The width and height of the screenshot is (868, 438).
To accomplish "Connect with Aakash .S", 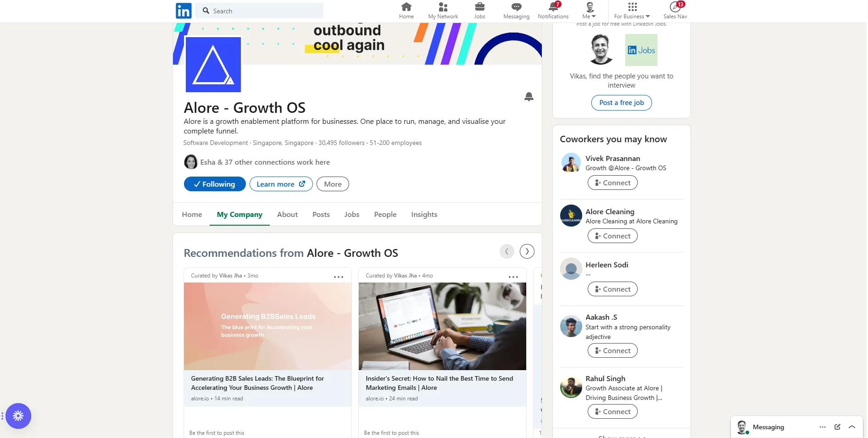I will [x=612, y=350].
